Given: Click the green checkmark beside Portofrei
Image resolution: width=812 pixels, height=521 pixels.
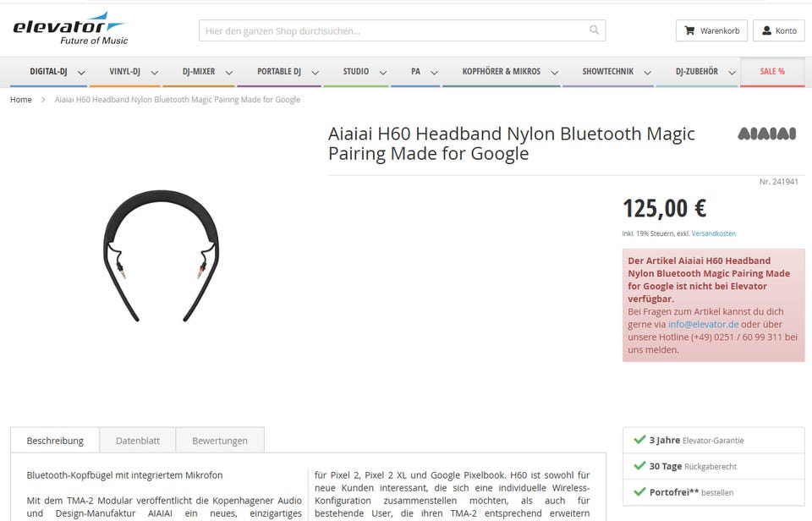Looking at the screenshot, I should click(639, 491).
